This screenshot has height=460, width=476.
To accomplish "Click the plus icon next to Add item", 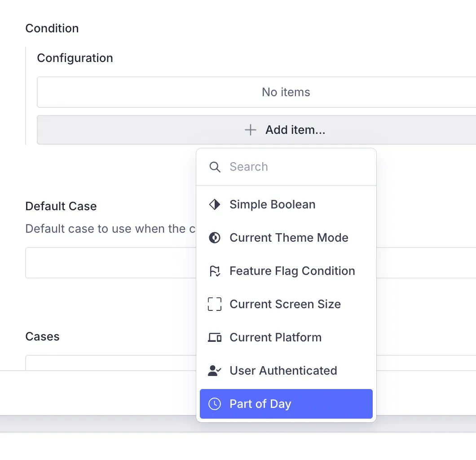I will coord(250,130).
